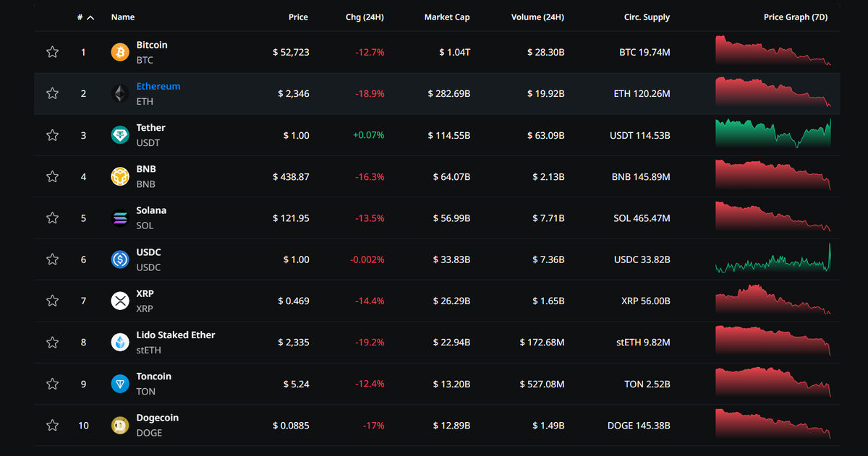This screenshot has height=456, width=868.
Task: Open the Bitcoin name link
Action: [x=152, y=45]
